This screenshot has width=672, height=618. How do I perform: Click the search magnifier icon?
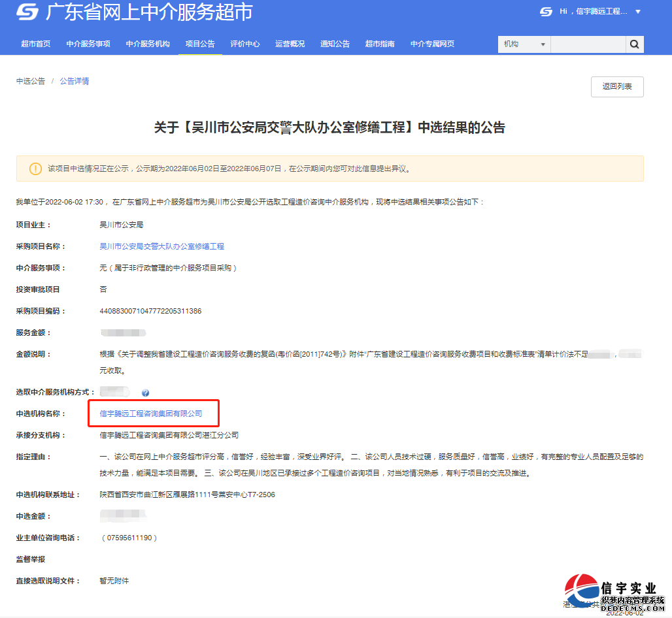pos(633,44)
